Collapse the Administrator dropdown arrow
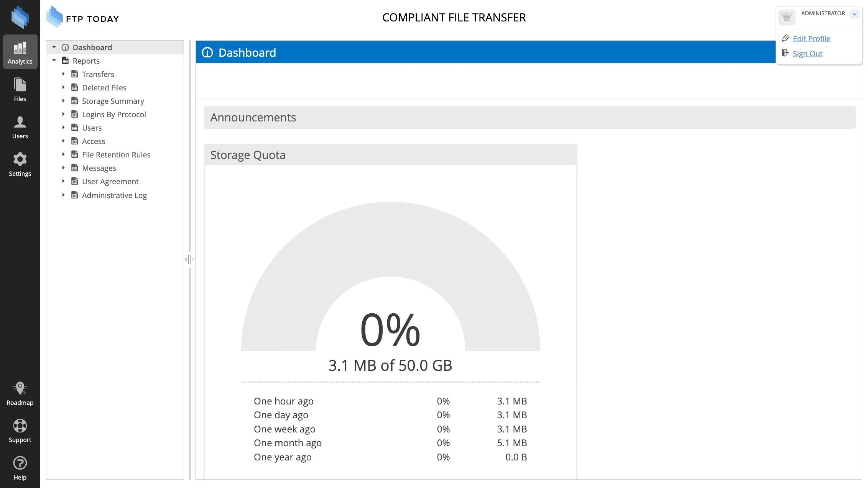The image size is (868, 488). click(x=854, y=14)
